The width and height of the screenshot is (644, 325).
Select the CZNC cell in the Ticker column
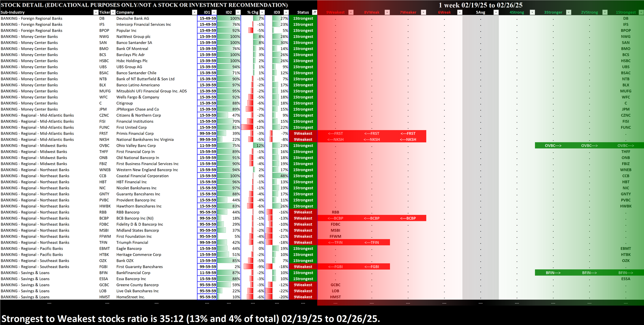pos(107,115)
